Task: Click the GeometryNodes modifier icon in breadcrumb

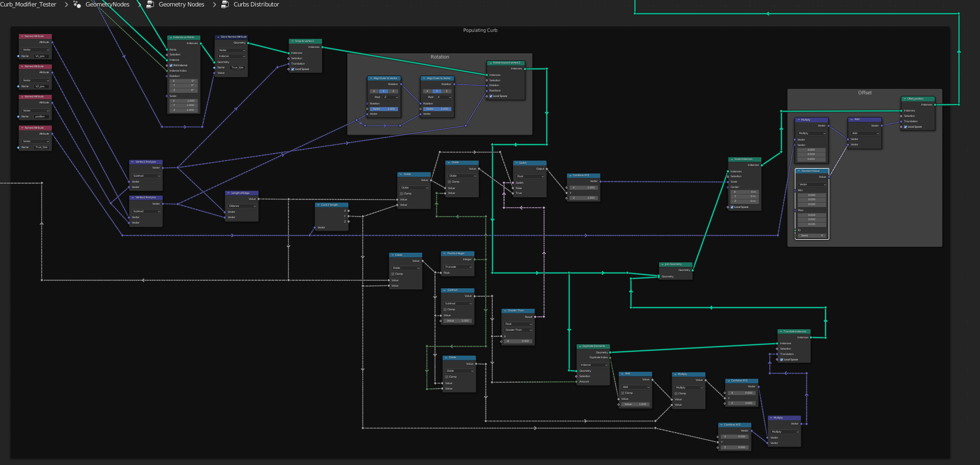Action: click(77, 4)
